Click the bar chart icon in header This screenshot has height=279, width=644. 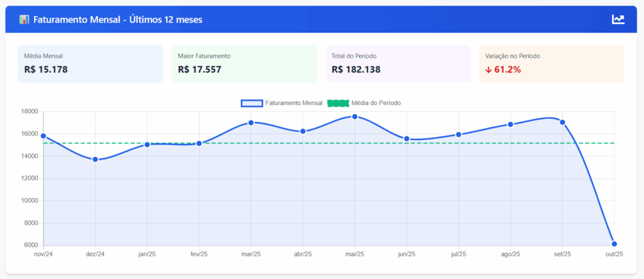pos(24,19)
